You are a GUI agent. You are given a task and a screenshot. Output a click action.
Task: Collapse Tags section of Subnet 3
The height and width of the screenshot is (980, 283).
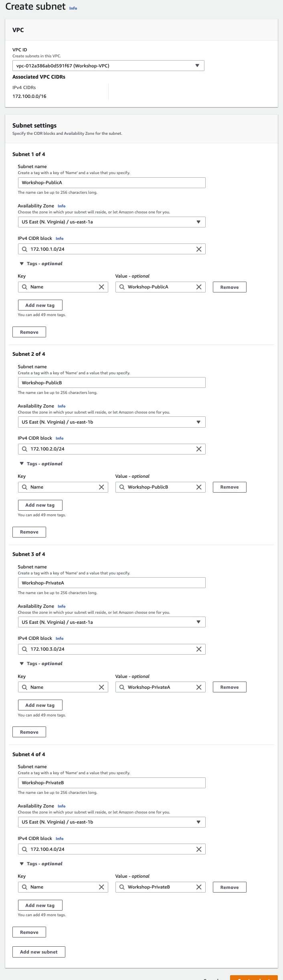click(x=41, y=663)
